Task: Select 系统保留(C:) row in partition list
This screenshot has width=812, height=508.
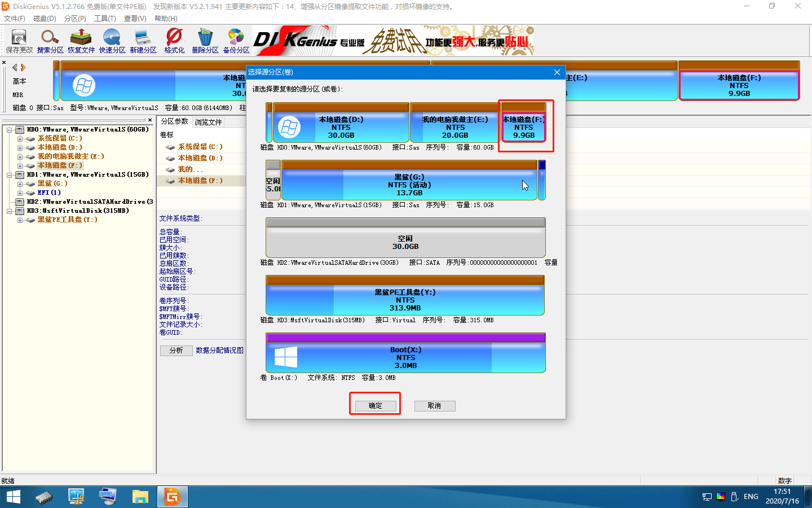Action: 200,147
